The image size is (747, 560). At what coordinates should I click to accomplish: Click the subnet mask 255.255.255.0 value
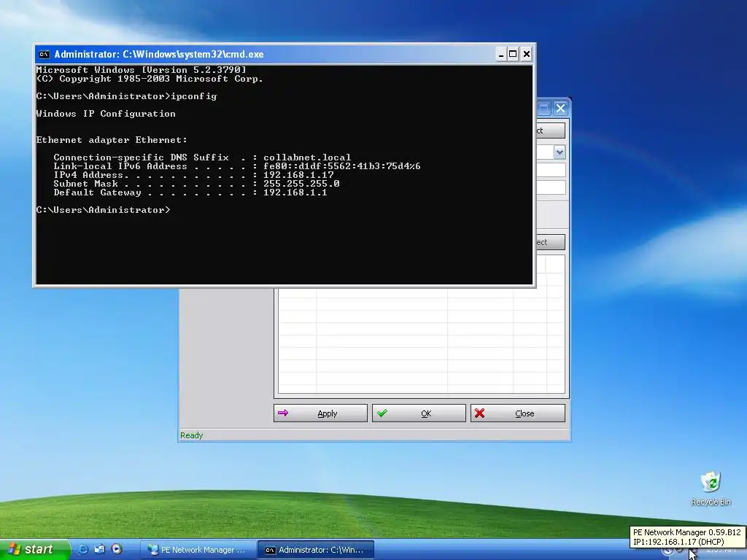click(301, 183)
